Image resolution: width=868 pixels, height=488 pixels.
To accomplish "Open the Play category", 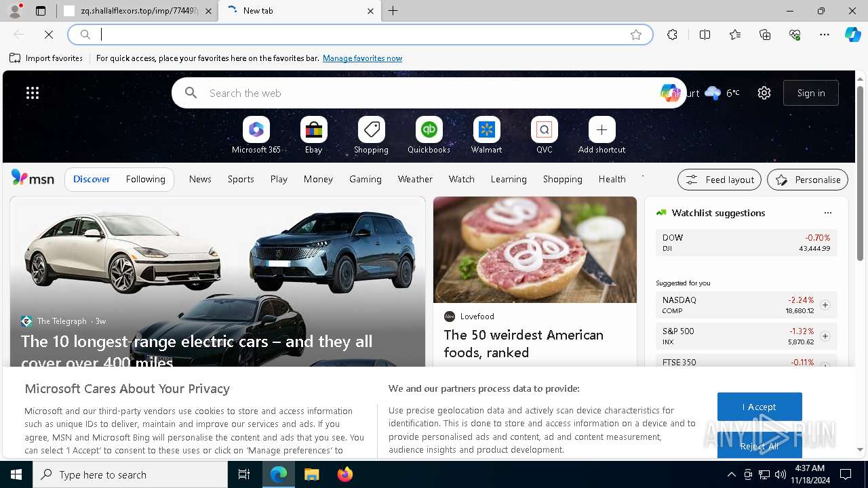I will pyautogui.click(x=279, y=179).
